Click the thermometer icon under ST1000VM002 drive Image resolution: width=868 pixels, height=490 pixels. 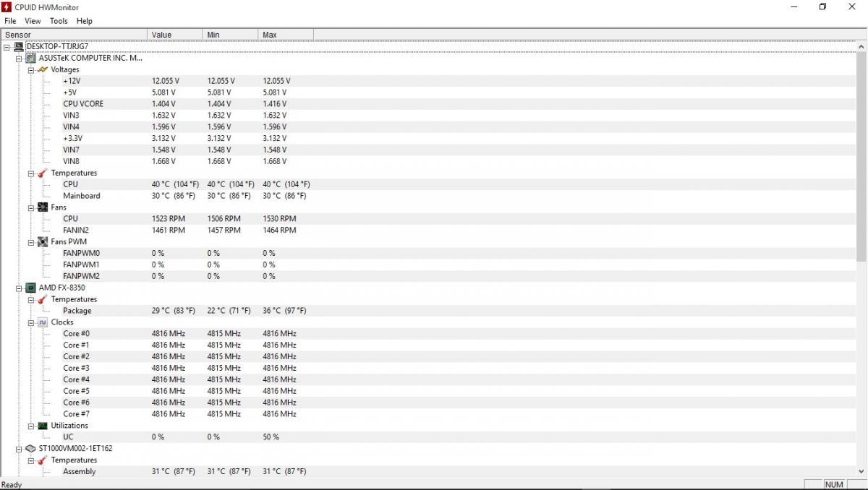(43, 460)
